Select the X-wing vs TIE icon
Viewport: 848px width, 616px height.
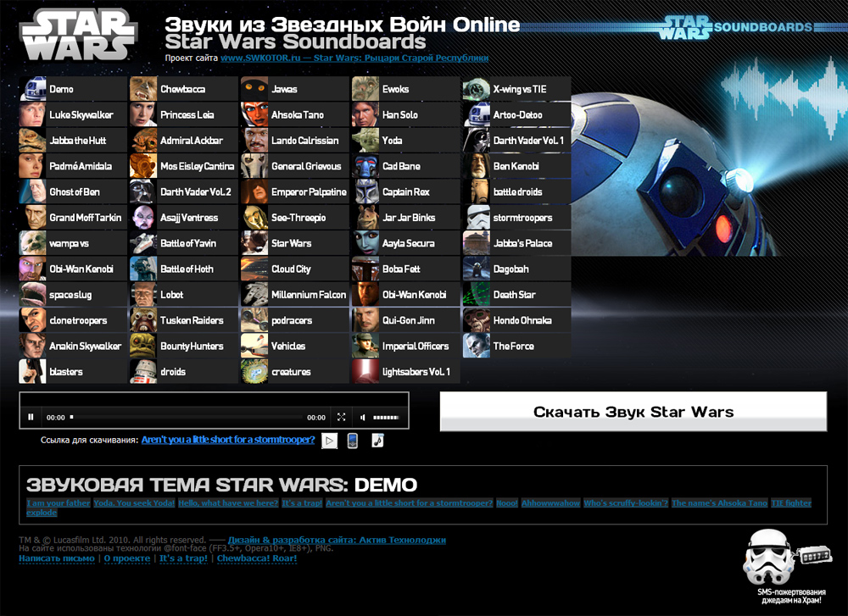(477, 89)
